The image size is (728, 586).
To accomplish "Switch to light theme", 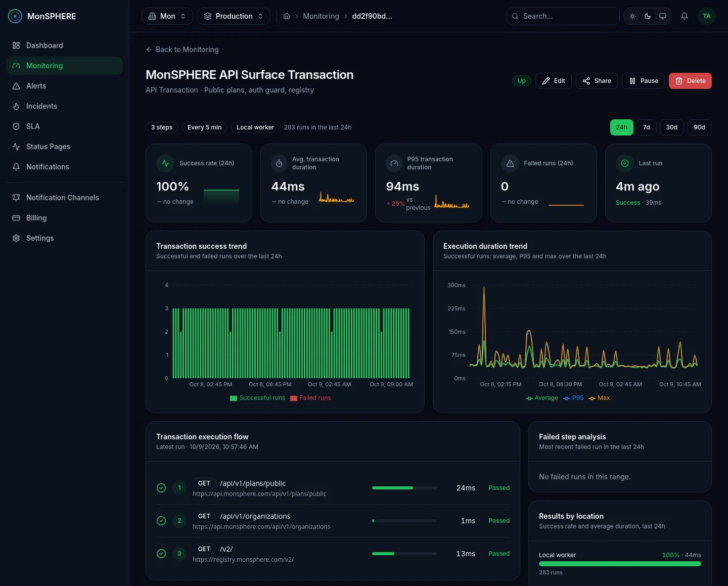I will click(x=632, y=16).
